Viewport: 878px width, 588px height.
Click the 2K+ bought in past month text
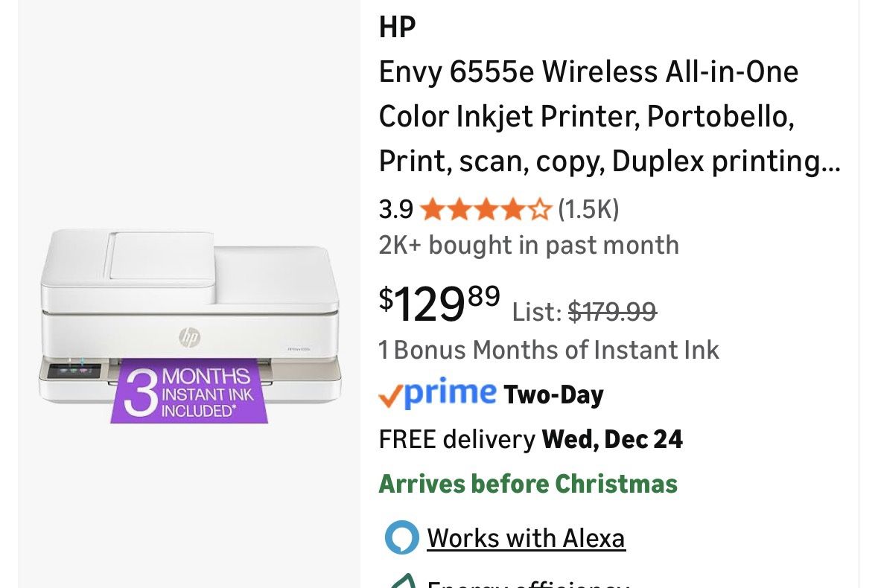click(529, 245)
